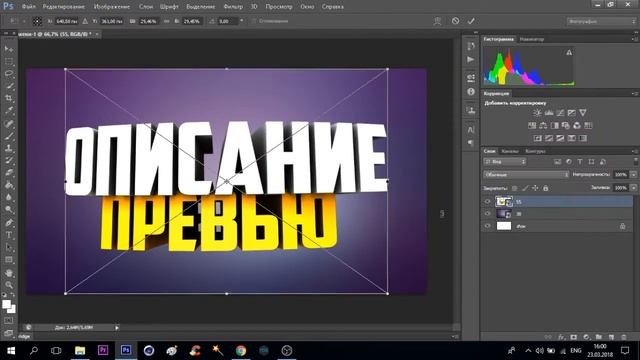Open the Histogram panel flyout menu
640x360 pixels.
635,39
